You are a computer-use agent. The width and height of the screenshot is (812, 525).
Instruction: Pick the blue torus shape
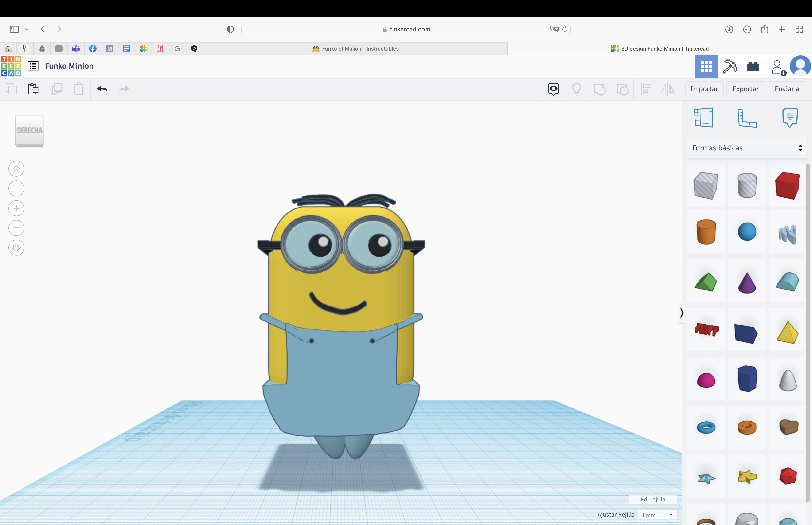[706, 427]
